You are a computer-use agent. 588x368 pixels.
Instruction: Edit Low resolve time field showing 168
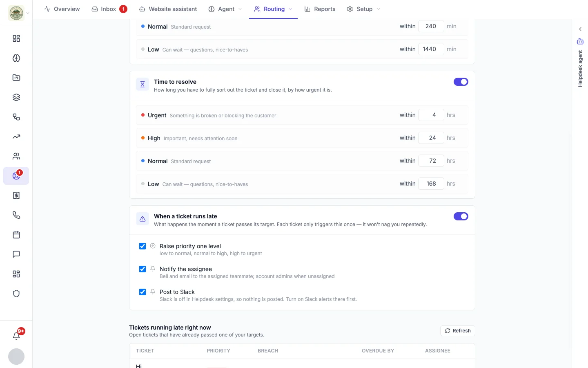tap(431, 184)
